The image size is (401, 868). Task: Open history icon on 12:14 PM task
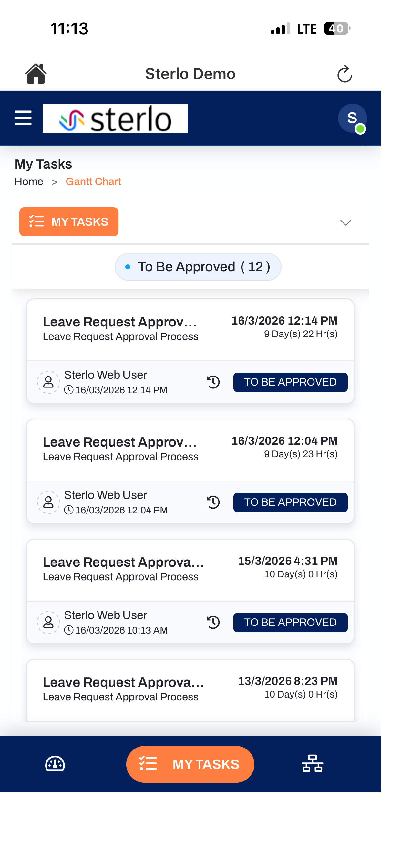(213, 382)
